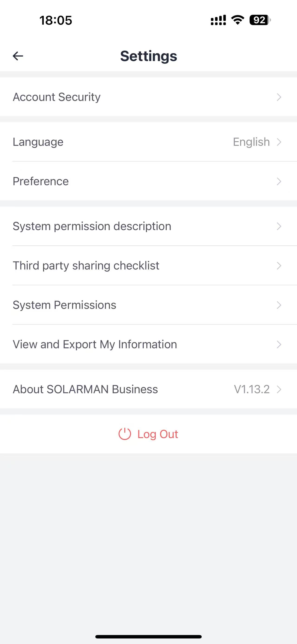Image resolution: width=297 pixels, height=644 pixels.
Task: Tap the V1.13.2 version label
Action: [x=252, y=389]
